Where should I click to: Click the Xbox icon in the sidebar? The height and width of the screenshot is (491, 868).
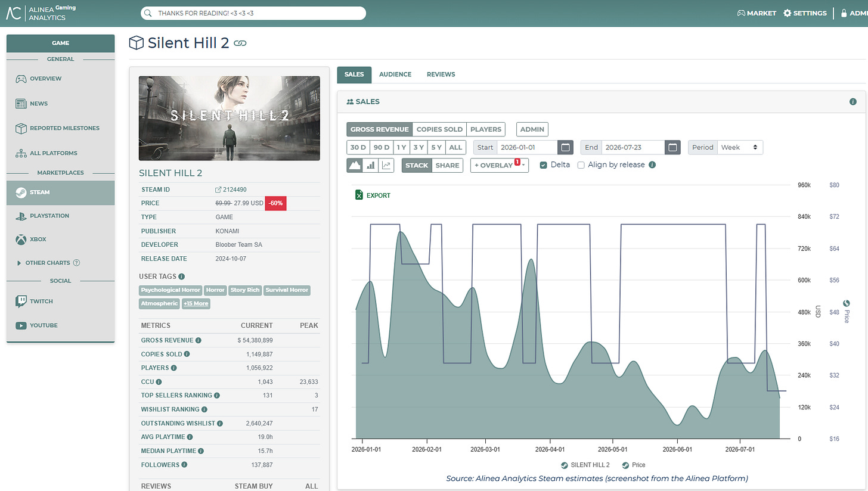tap(21, 240)
